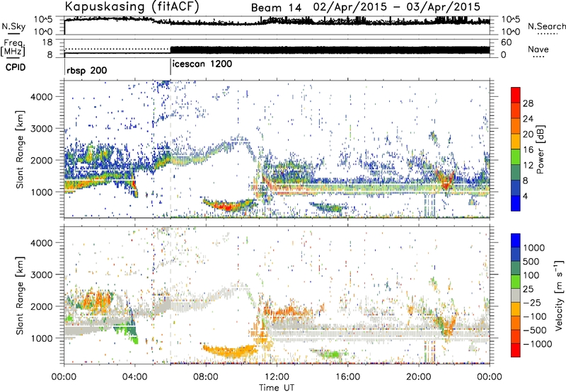Click the '28' tick on power colorbar
566x392 pixels.
[x=528, y=103]
